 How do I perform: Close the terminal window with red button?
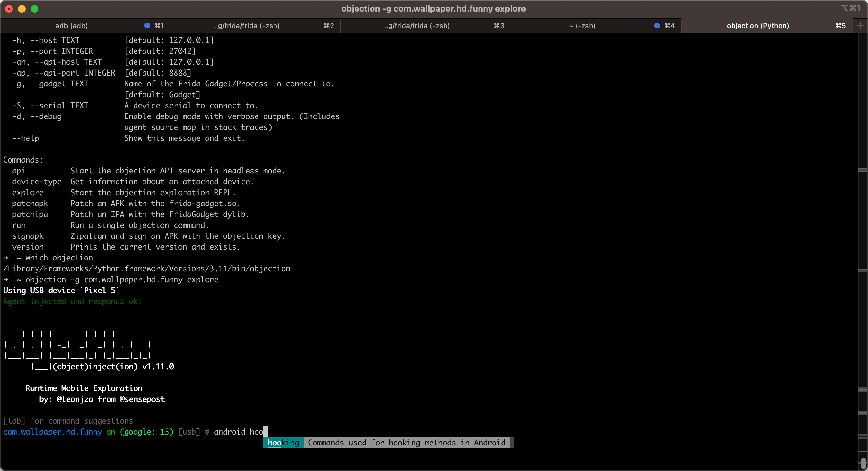9,9
